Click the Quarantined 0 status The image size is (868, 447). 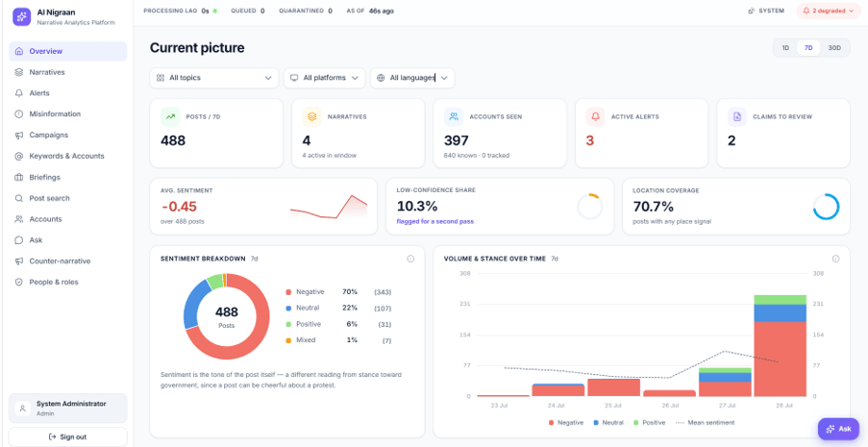coord(306,11)
